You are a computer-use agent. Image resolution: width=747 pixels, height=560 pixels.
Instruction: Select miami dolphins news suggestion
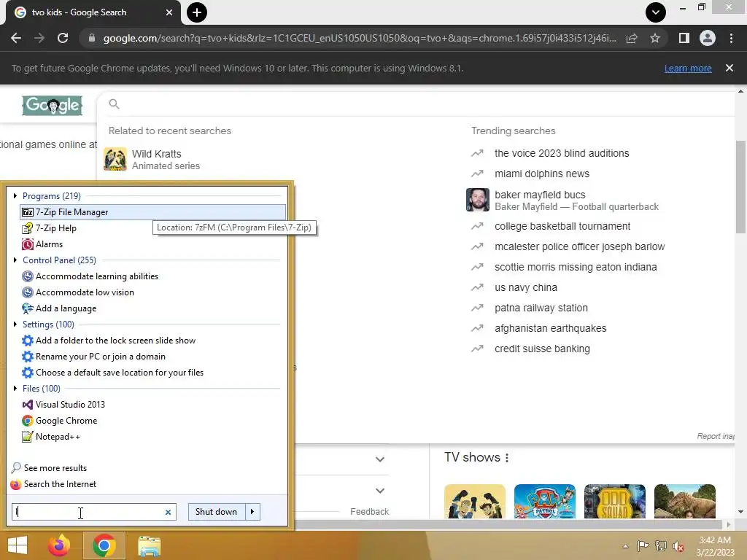pos(542,174)
